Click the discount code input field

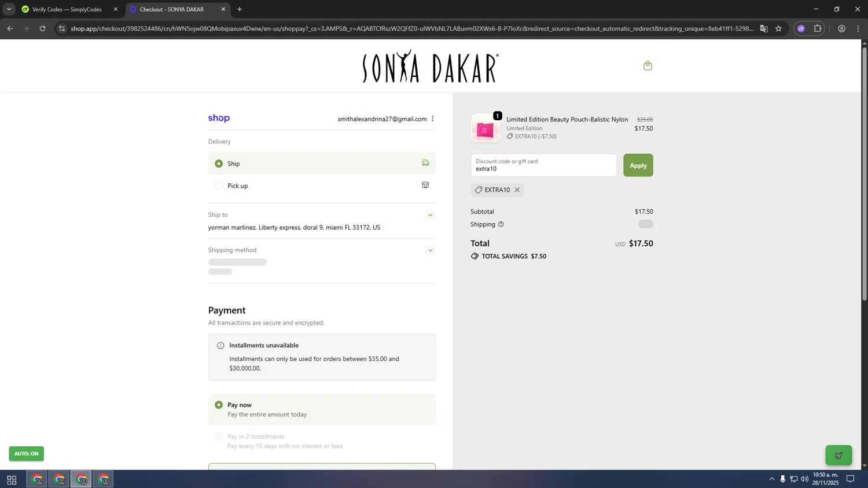[x=543, y=165]
